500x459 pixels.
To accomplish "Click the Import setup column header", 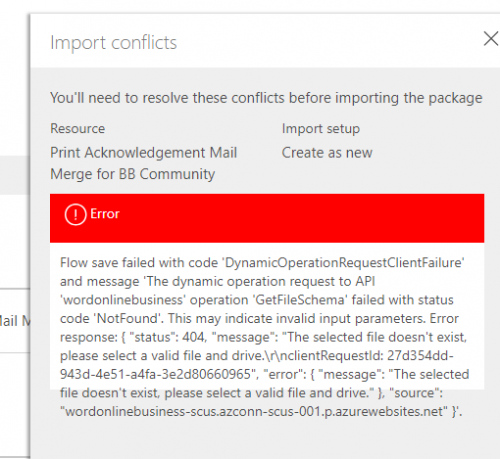I will 321,129.
